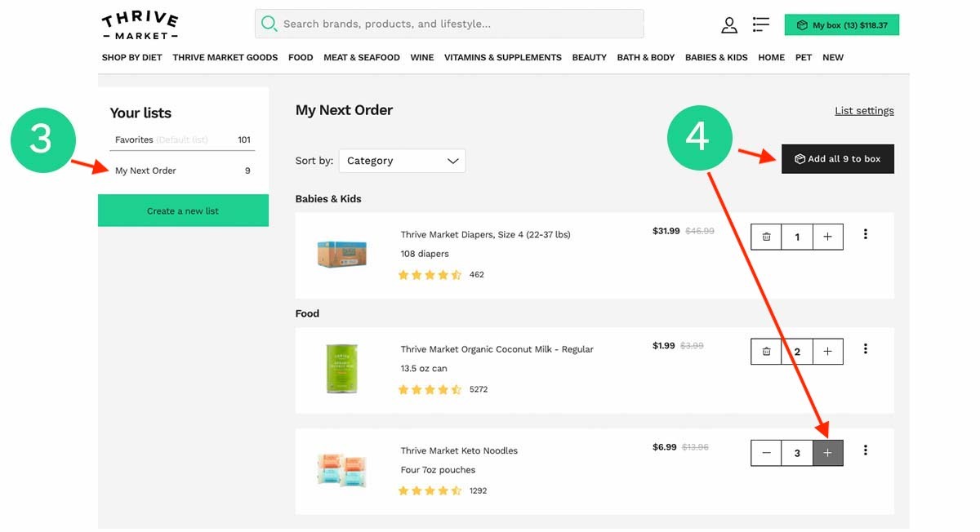Open My box cart button
Screen dimensions: 980x532
click(x=842, y=25)
